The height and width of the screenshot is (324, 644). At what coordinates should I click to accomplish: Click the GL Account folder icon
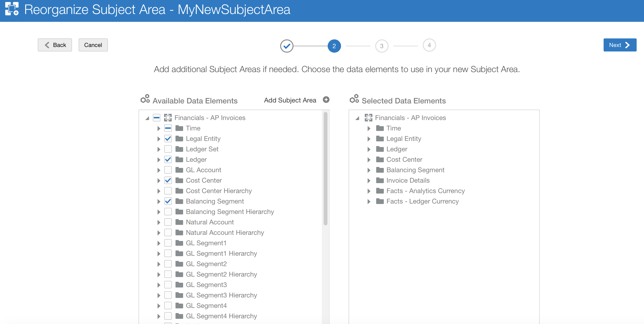pos(179,170)
